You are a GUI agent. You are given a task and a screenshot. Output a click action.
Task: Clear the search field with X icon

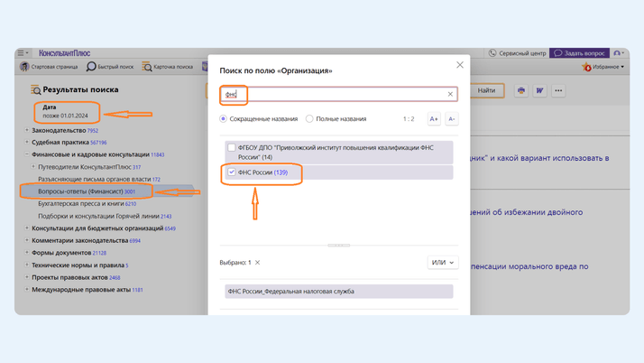click(450, 94)
